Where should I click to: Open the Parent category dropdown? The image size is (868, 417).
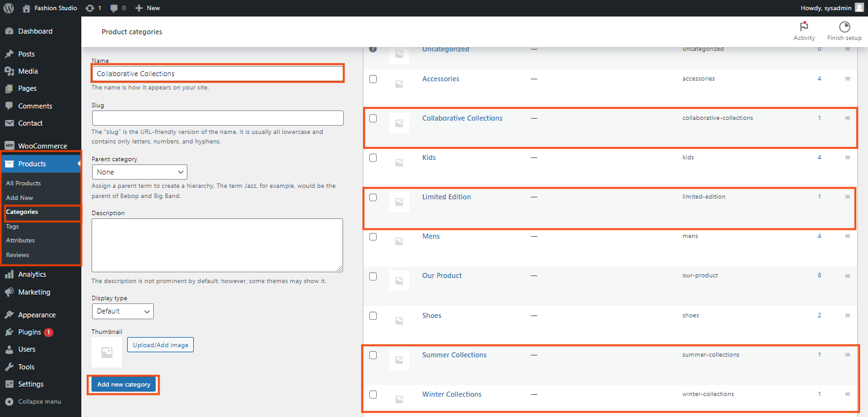[x=139, y=172]
